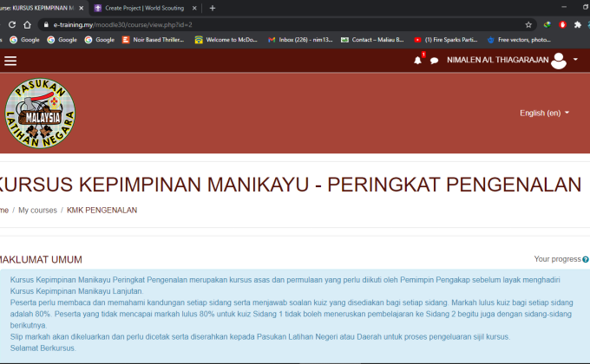Open the notifications bell icon
Image resolution: width=590 pixels, height=364 pixels.
417,60
